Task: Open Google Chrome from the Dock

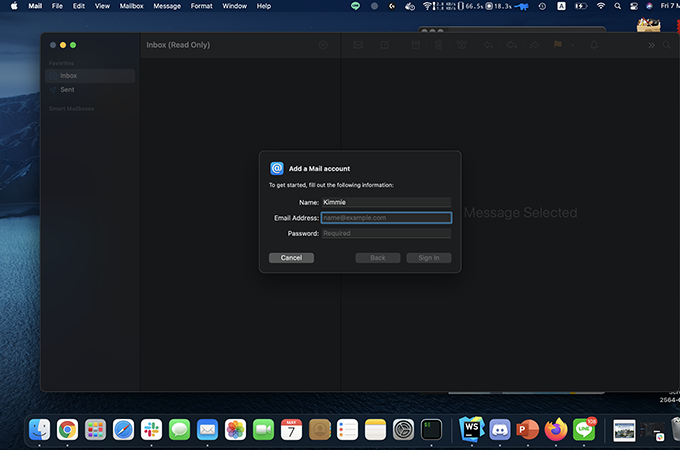Action: [x=67, y=430]
